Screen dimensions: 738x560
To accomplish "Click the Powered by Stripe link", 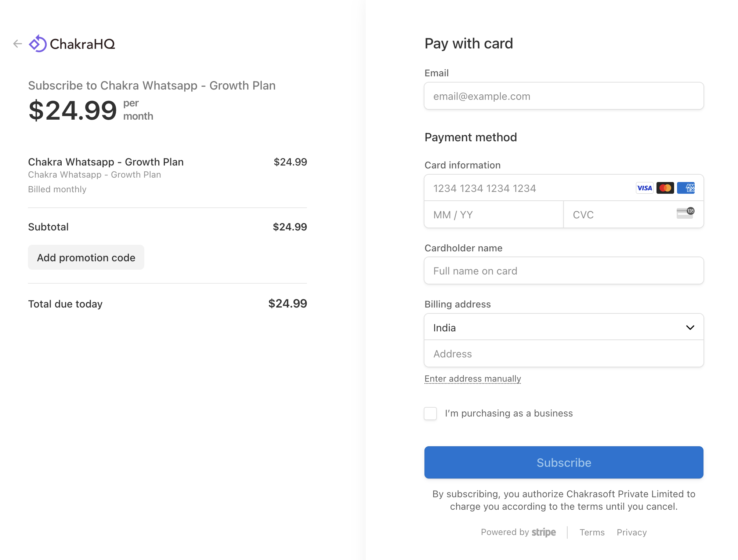I will (x=518, y=532).
